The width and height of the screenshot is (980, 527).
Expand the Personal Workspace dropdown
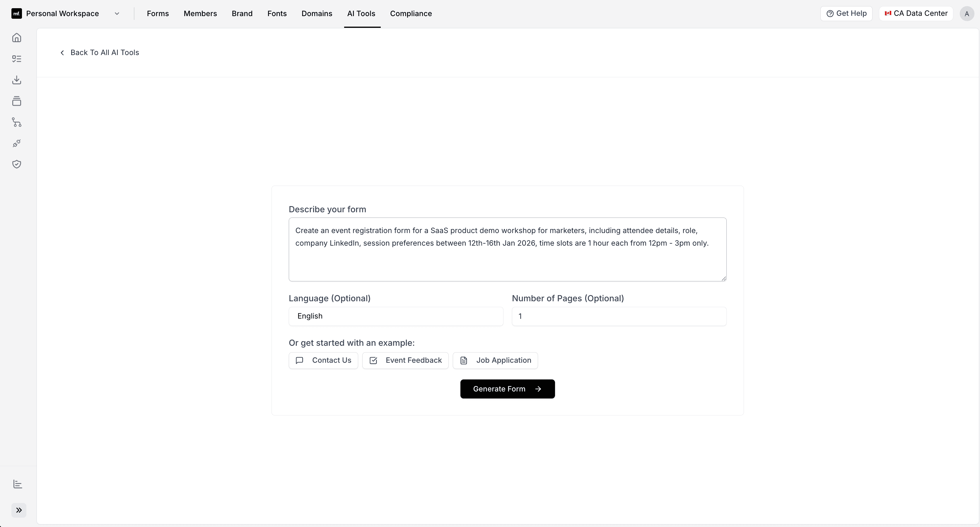(117, 13)
